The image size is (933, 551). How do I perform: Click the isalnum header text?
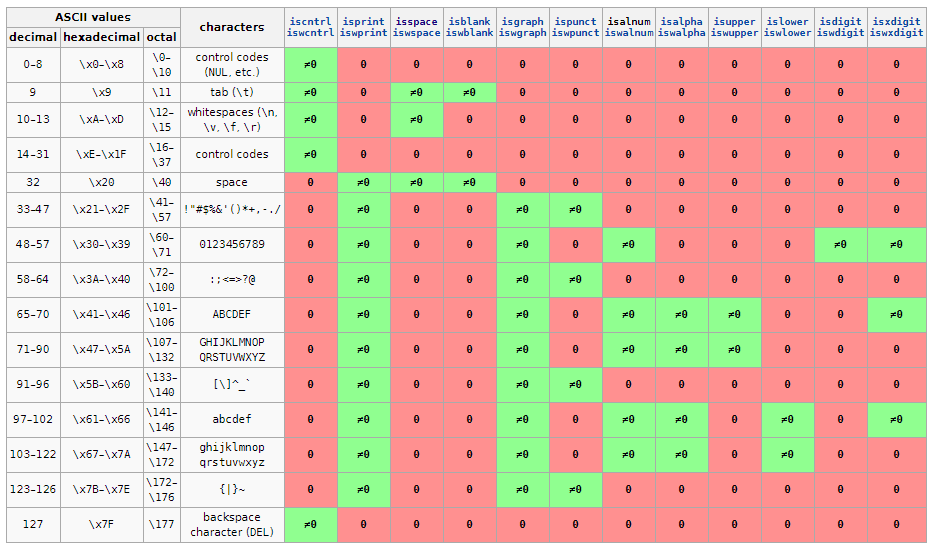pos(629,21)
